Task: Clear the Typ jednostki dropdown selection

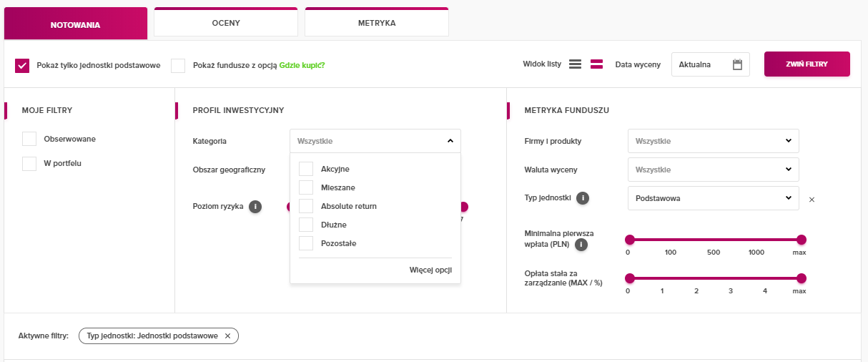Action: pyautogui.click(x=812, y=200)
